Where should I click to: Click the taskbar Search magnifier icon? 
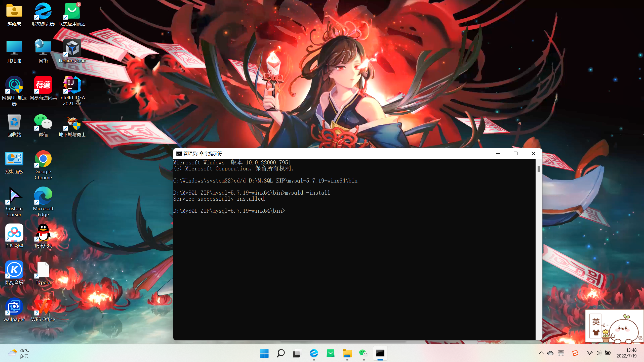click(280, 353)
